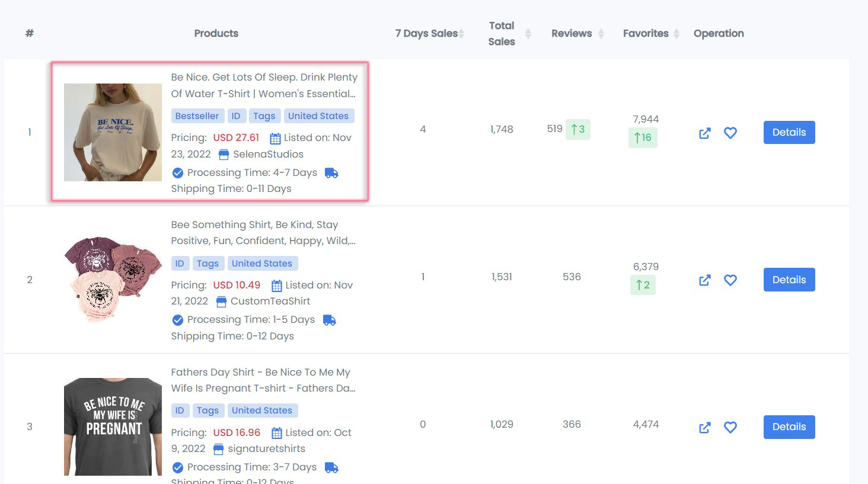This screenshot has width=868, height=484.
Task: Click Products column header
Action: 216,34
